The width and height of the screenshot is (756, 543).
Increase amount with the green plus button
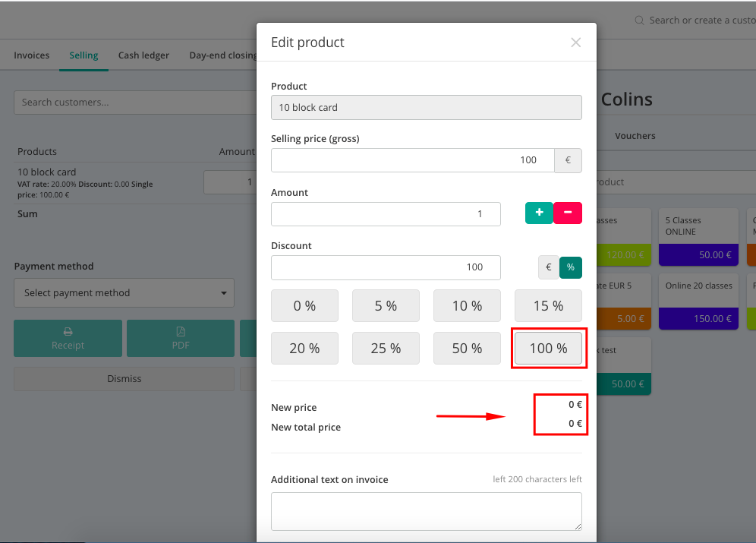(539, 213)
